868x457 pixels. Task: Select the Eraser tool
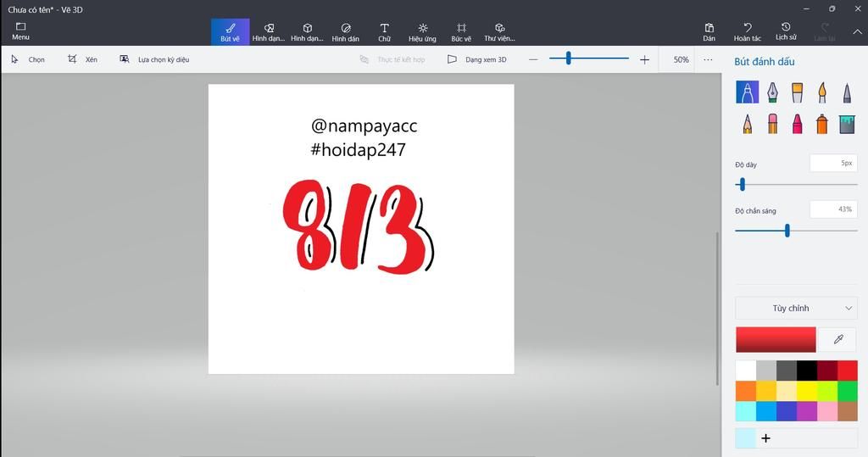(x=772, y=124)
